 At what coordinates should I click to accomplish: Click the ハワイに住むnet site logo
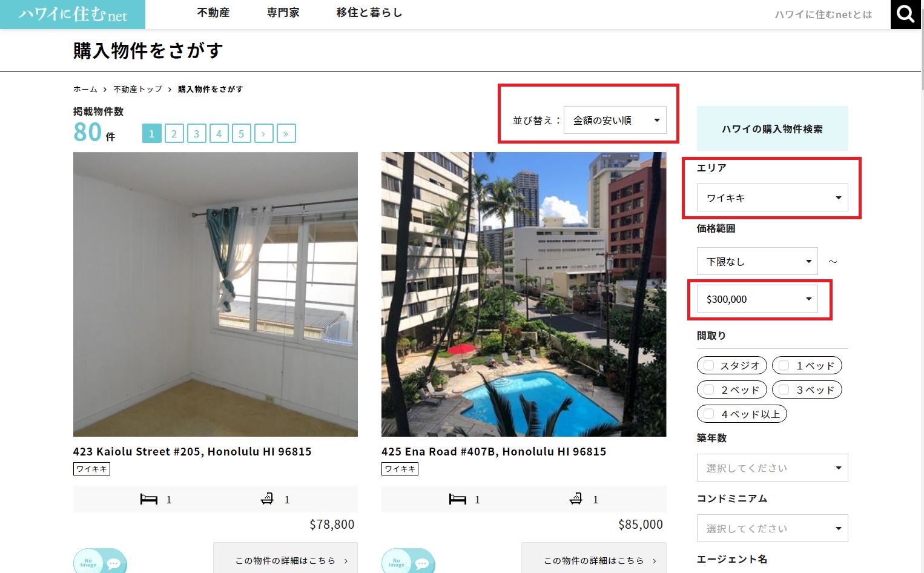tap(73, 14)
